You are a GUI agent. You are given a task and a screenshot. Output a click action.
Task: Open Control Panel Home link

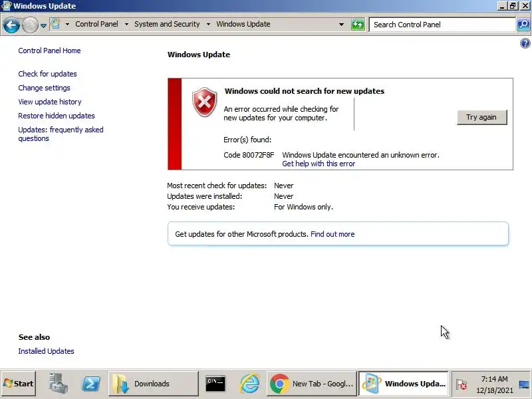pyautogui.click(x=49, y=51)
